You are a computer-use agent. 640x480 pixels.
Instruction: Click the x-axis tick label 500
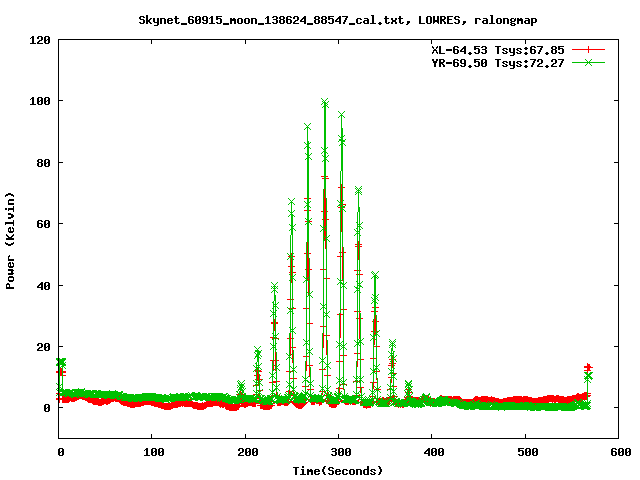tap(528, 452)
